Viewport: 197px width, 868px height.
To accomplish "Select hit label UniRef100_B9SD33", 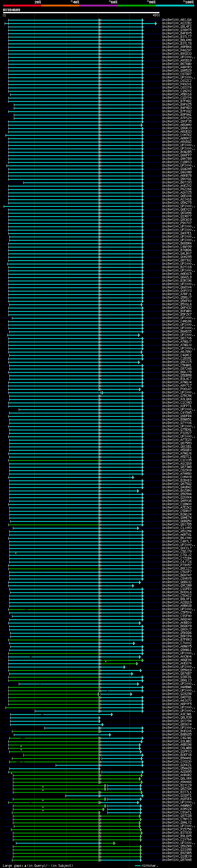I will pos(177,54).
